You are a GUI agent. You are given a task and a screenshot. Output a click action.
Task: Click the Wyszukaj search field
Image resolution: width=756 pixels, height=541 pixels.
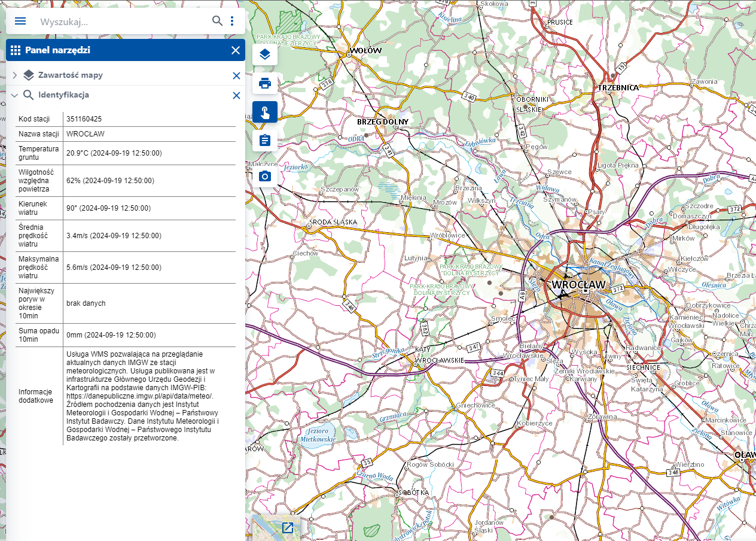click(x=120, y=22)
